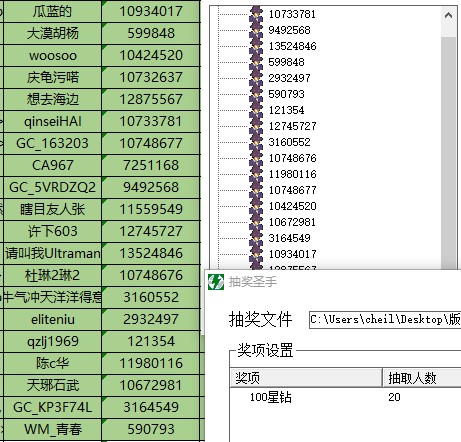Select winner entry 10748676 in the tree list
This screenshot has width=461, height=442.
point(292,158)
